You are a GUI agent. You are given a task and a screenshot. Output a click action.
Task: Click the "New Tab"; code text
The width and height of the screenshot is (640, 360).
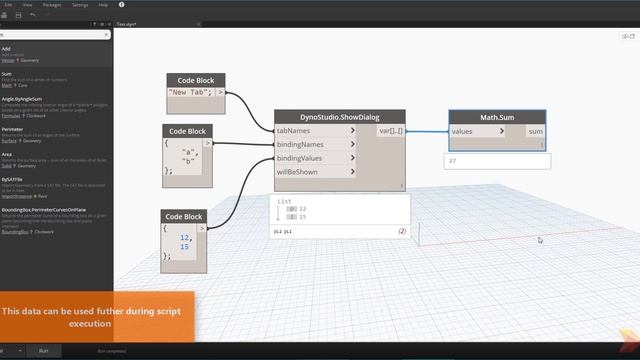tap(191, 92)
